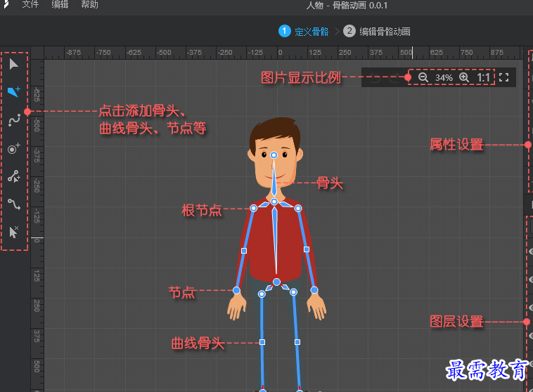
Task: Go to step 1 定义骨骼
Action: pyautogui.click(x=304, y=31)
